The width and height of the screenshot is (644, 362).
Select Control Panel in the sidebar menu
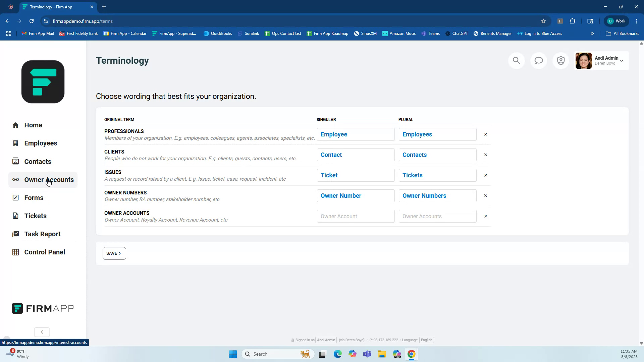[45, 252]
